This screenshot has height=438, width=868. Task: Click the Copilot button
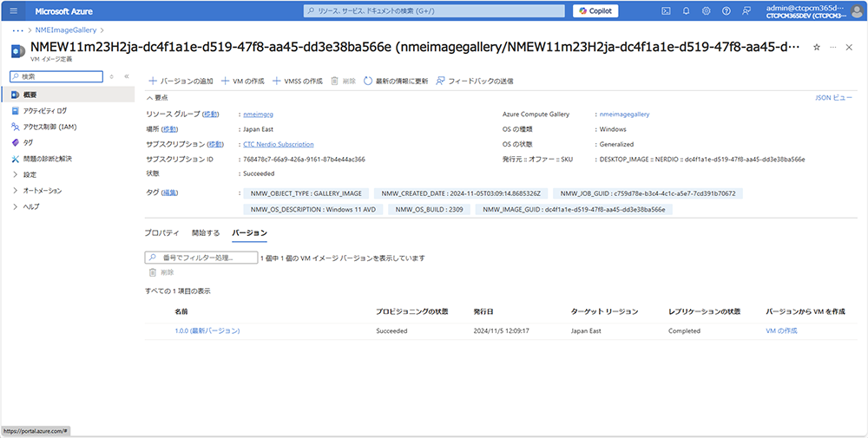coord(595,11)
